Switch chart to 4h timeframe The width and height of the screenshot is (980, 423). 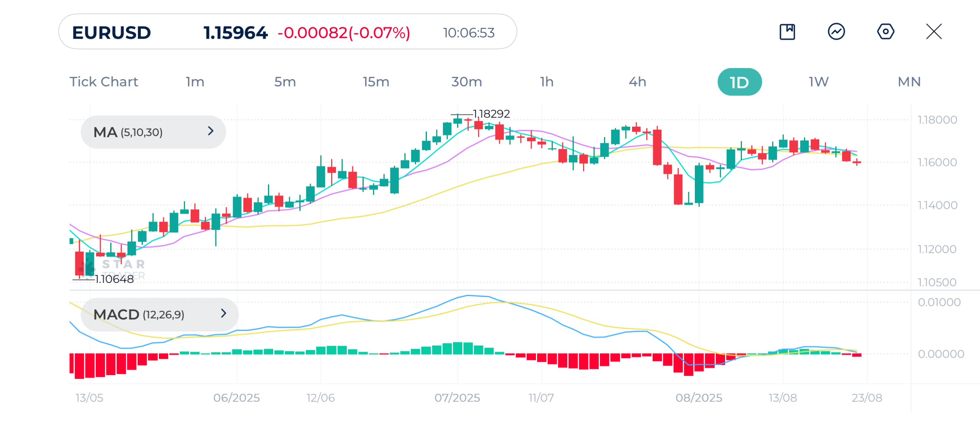point(637,82)
